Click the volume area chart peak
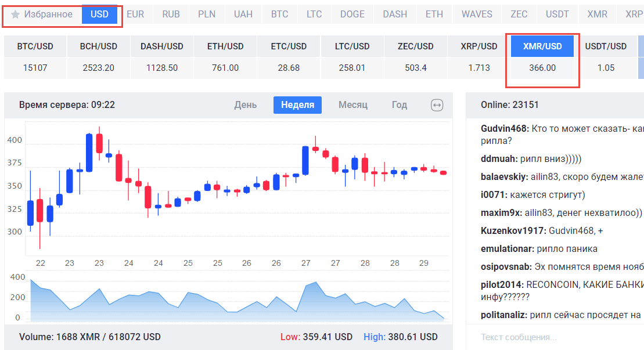The width and height of the screenshot is (644, 350). pos(315,283)
